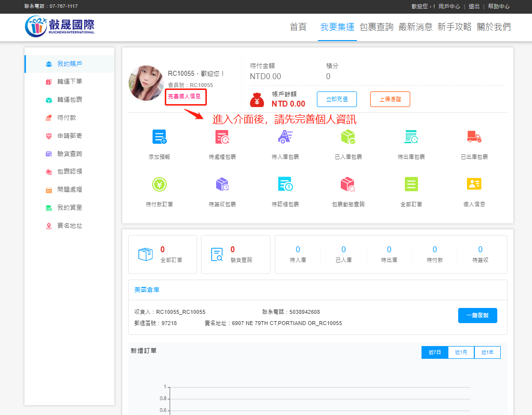
Task: Open the 待付款訂單 yen icon
Action: 159,184
